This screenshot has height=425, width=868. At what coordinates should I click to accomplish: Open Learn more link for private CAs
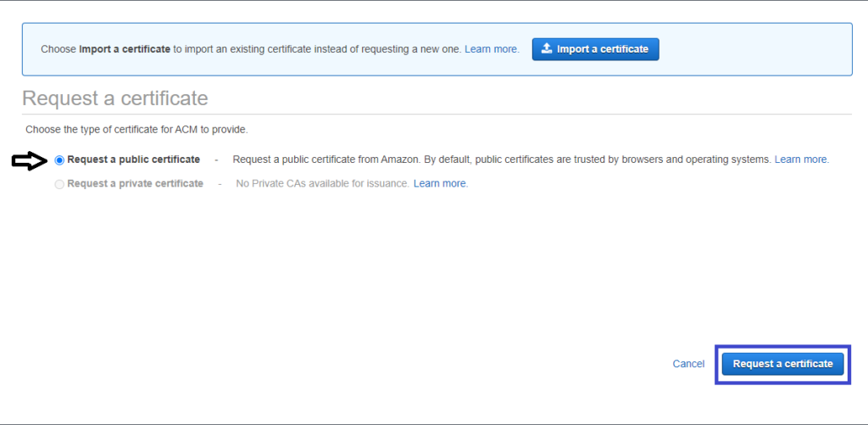441,183
